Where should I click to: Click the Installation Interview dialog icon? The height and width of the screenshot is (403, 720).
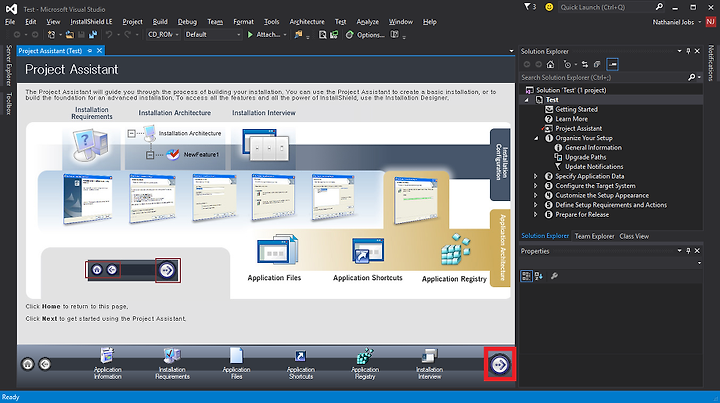click(265, 146)
